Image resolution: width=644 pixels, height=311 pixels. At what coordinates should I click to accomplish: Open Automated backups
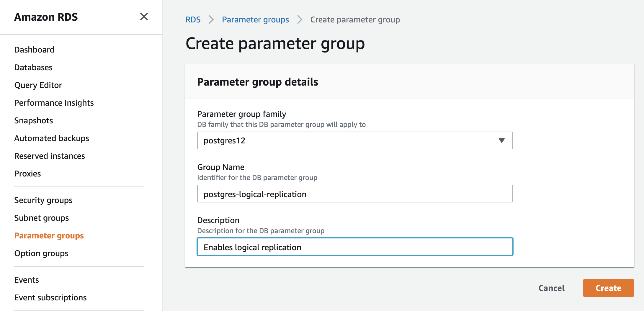(52, 138)
